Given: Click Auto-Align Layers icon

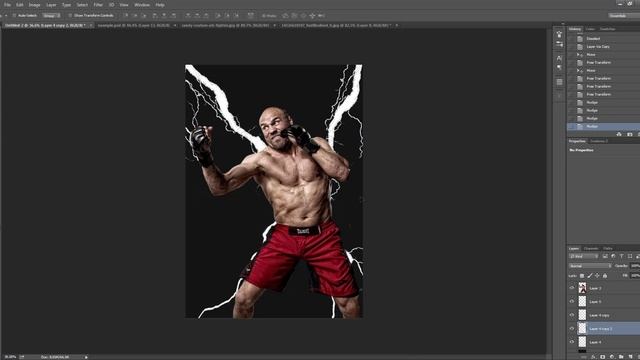Looking at the screenshot, I should (251, 16).
